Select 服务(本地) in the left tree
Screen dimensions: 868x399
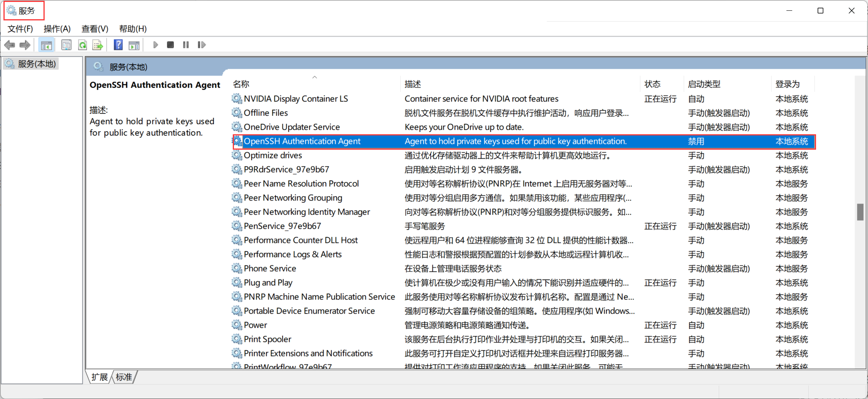tap(37, 64)
